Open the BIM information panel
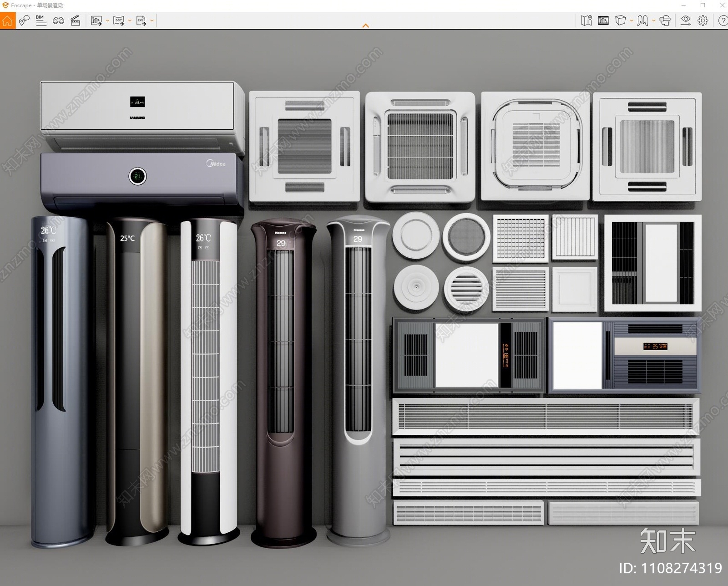728x586 pixels. [x=41, y=20]
